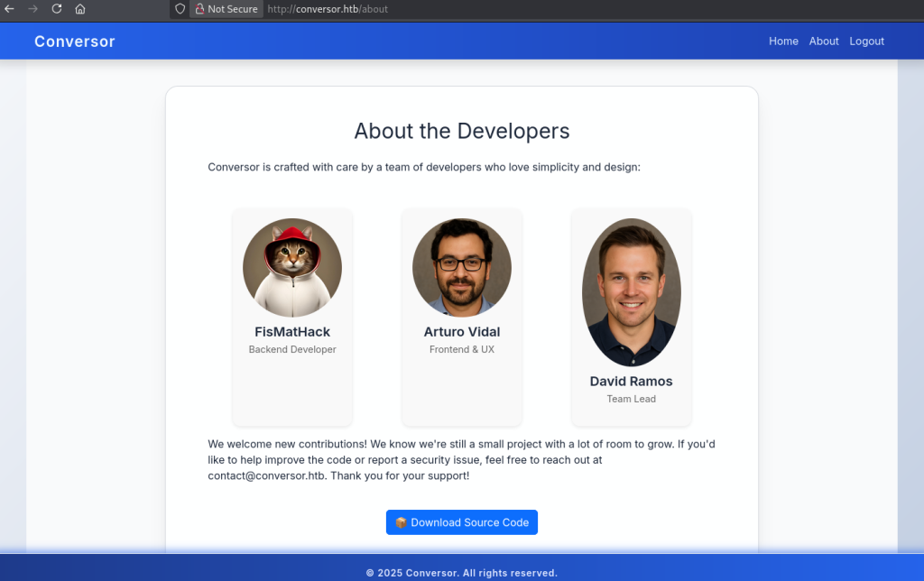Screen dimensions: 924x581
Task: Click David Ramos's profile photo
Action: (632, 292)
